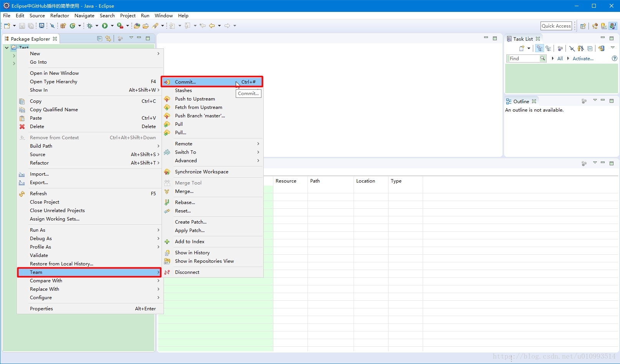This screenshot has width=620, height=364.
Task: Open the Package Explorer View Menu triangle
Action: [x=131, y=38]
